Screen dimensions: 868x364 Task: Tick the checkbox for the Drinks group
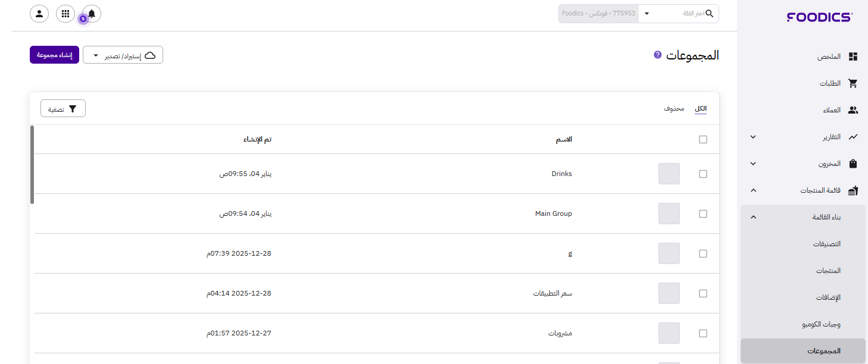point(703,174)
